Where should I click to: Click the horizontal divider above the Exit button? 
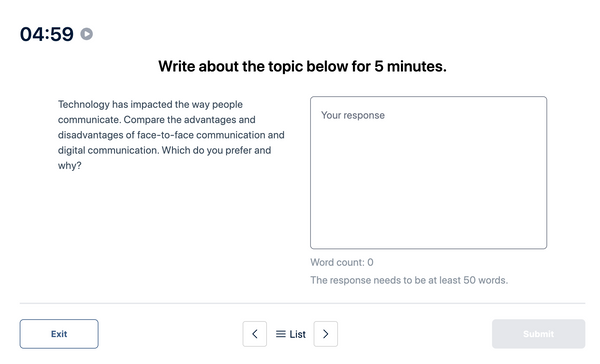pyautogui.click(x=302, y=303)
